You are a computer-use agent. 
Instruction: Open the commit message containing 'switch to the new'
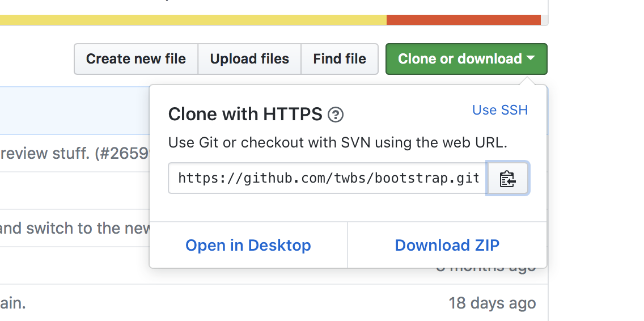pos(74,228)
